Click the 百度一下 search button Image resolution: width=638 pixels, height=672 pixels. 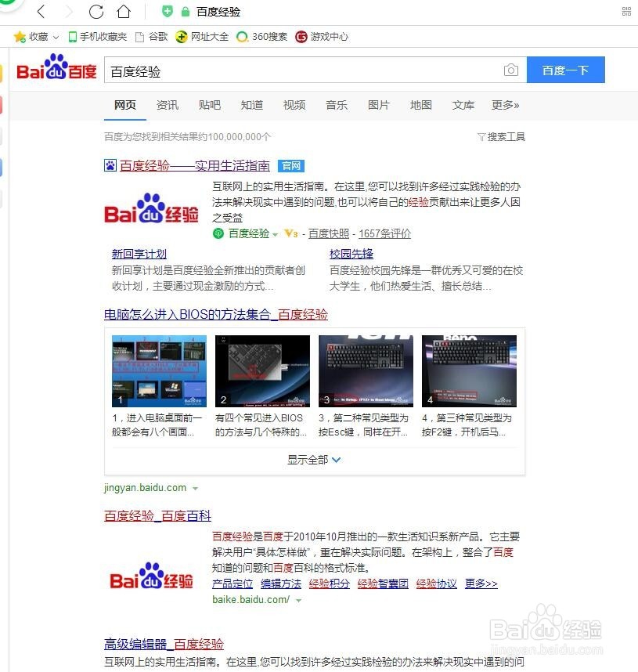tap(565, 70)
